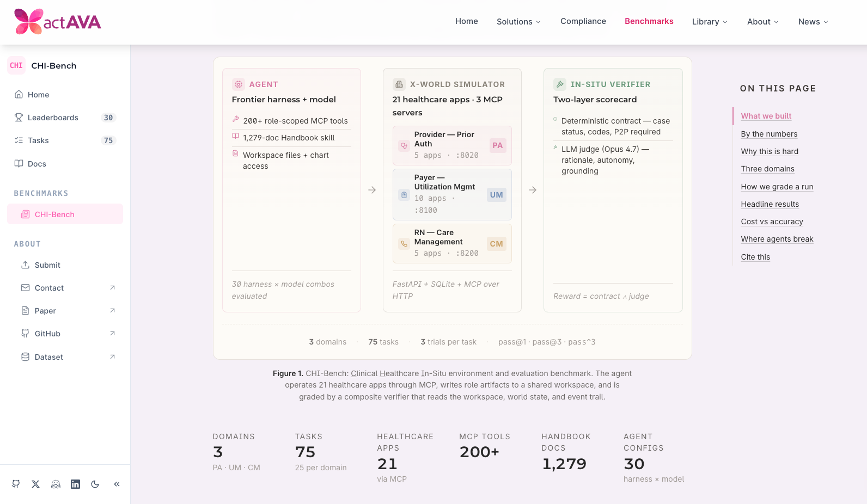
Task: Collapse the sidebar with double chevron
Action: pyautogui.click(x=117, y=484)
